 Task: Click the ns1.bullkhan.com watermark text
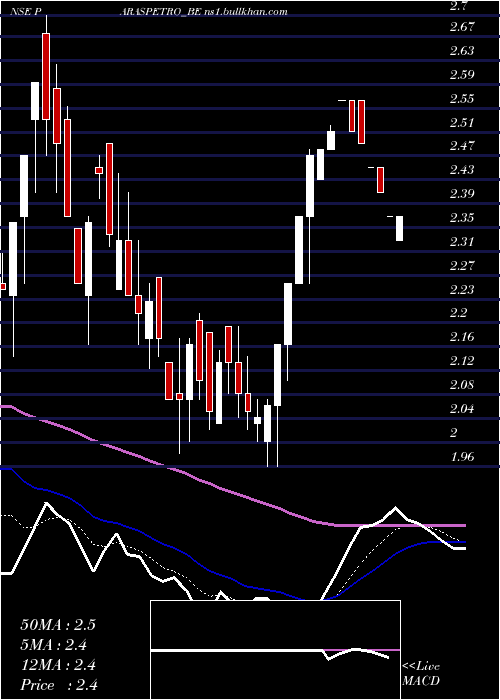click(245, 12)
